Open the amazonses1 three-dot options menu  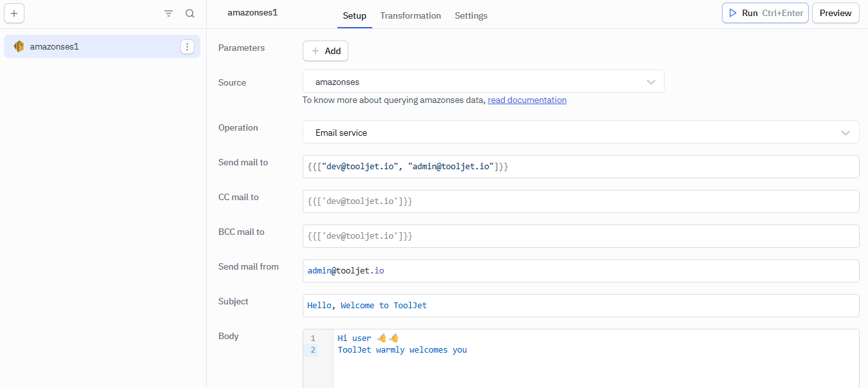click(187, 46)
